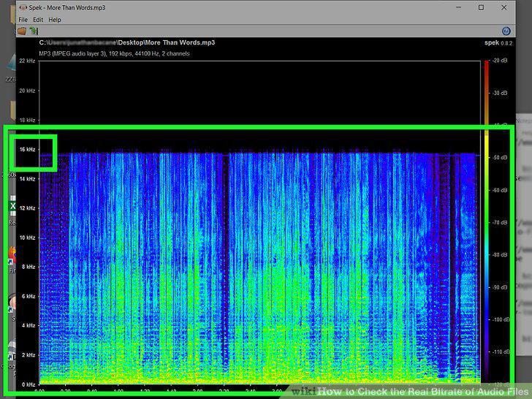Image resolution: width=532 pixels, height=399 pixels.
Task: Click the 20 kHz frequency label
Action: (27, 91)
